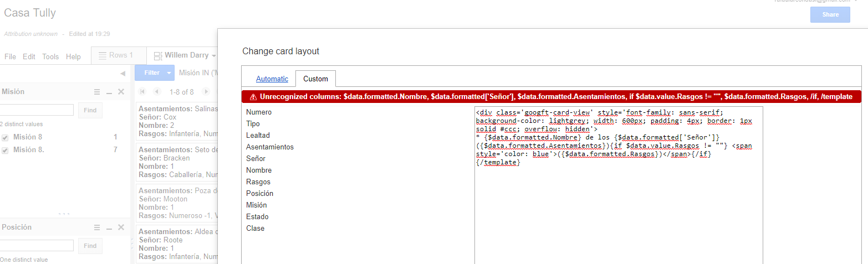Image resolution: width=868 pixels, height=264 pixels.
Task: Open the Willem Darry tab dropdown arrow
Action: pos(213,56)
